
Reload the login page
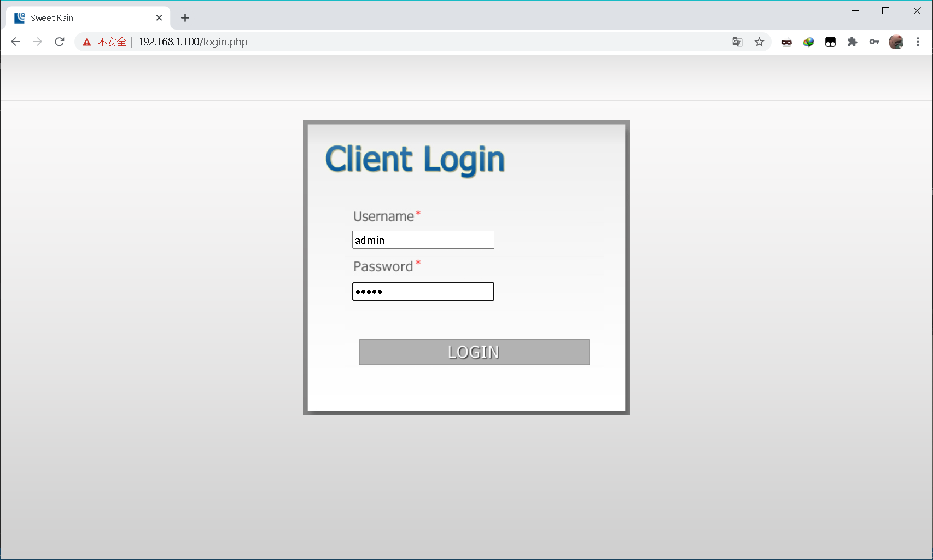[x=60, y=42]
